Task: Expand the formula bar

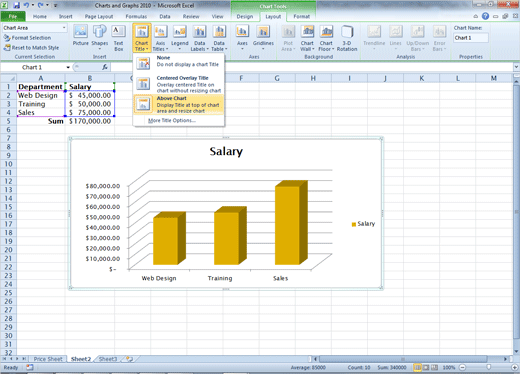Action: coord(516,67)
